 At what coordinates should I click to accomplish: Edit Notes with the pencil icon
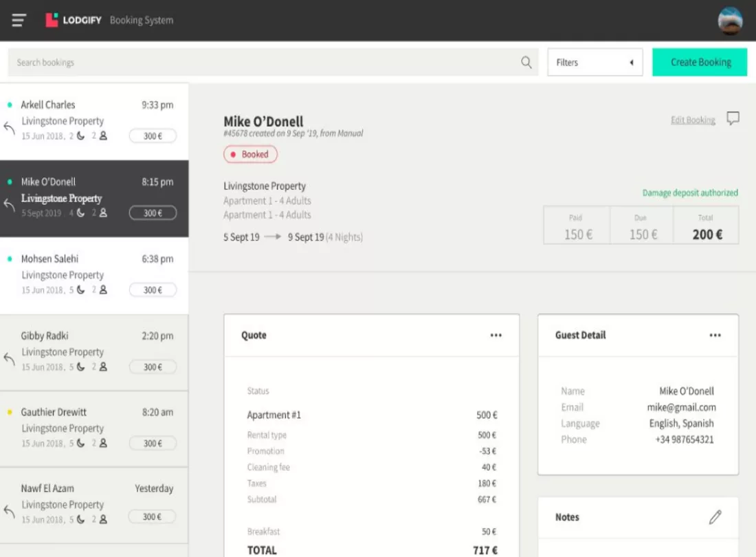[715, 517]
